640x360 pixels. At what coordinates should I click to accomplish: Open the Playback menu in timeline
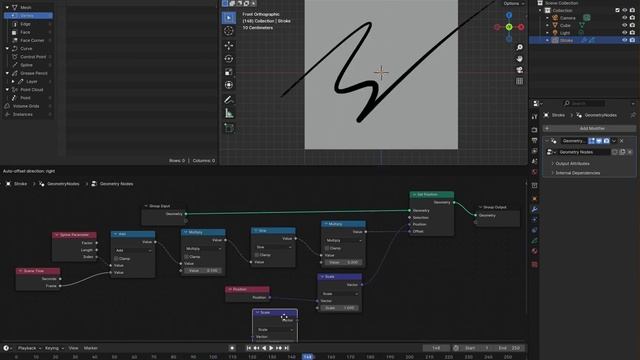[29, 348]
